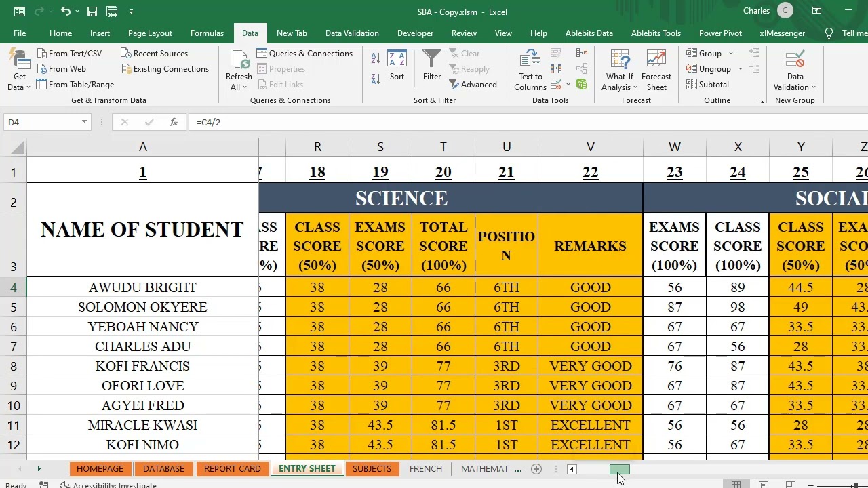Click the Insert Function fx button
This screenshot has height=488, width=868.
click(174, 122)
